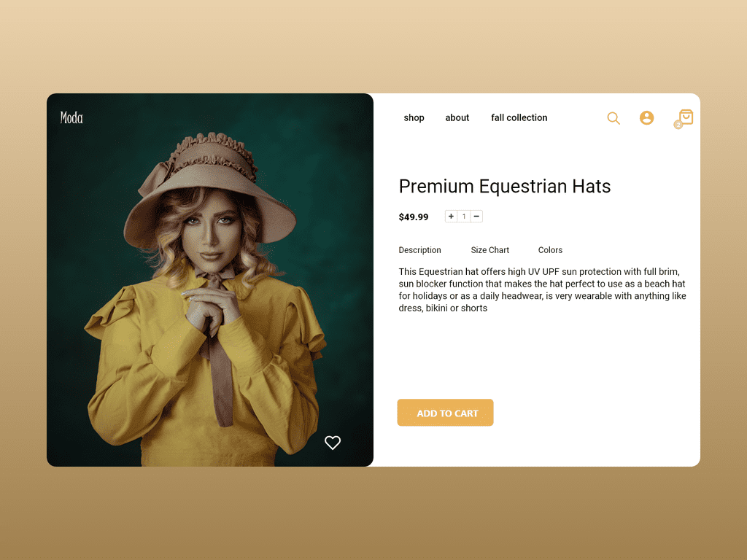Switch to the Description tab

[x=419, y=250]
